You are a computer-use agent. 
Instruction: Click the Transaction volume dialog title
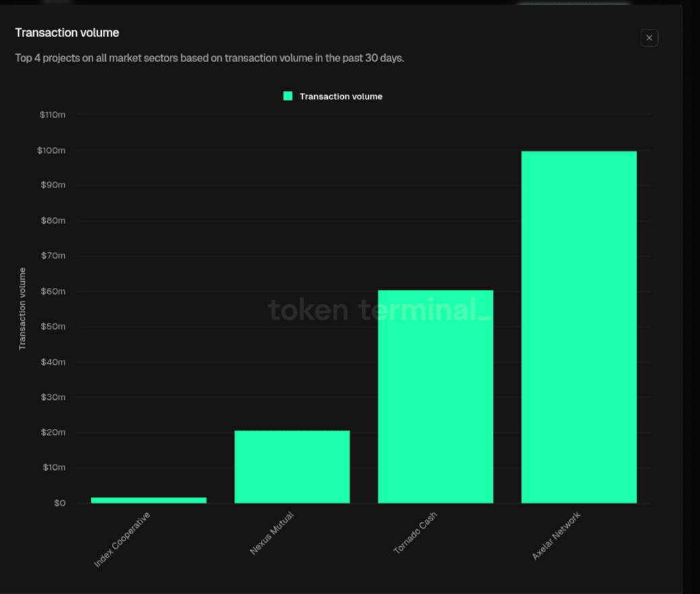(x=67, y=32)
